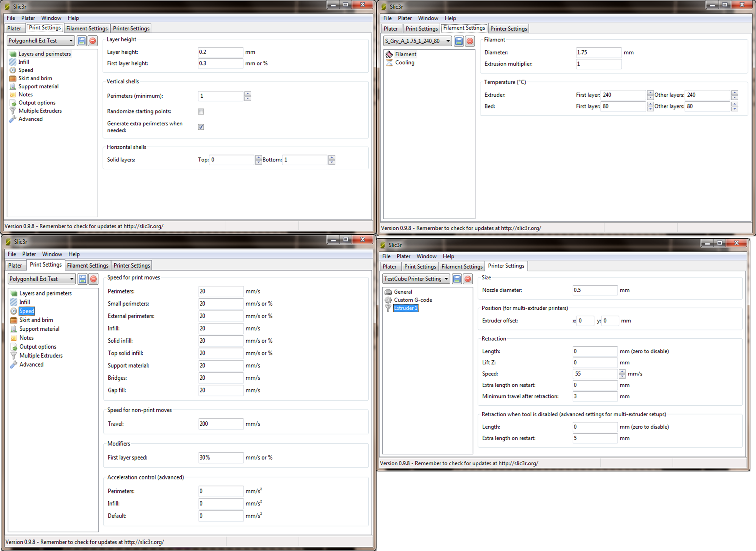Select Output options in bottom-left sidebar
The height and width of the screenshot is (551, 756).
coord(38,347)
